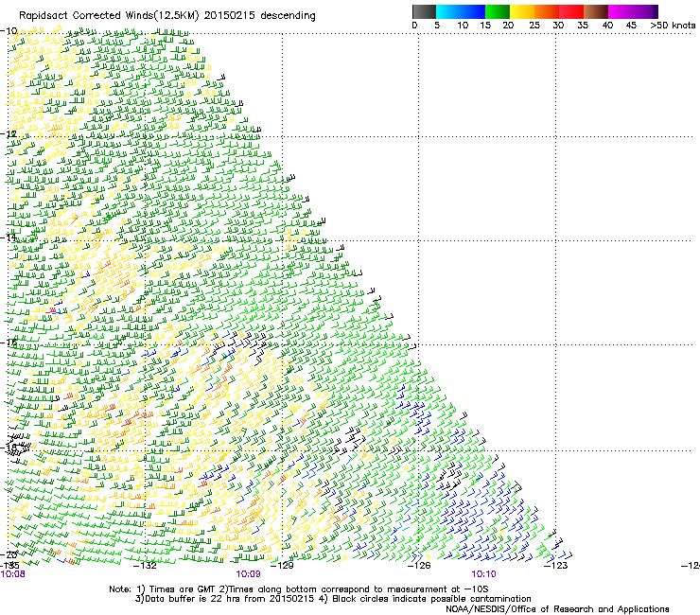Pick the dark blue 10-15 knots color segment
The height and width of the screenshot is (615, 700).
pos(473,11)
